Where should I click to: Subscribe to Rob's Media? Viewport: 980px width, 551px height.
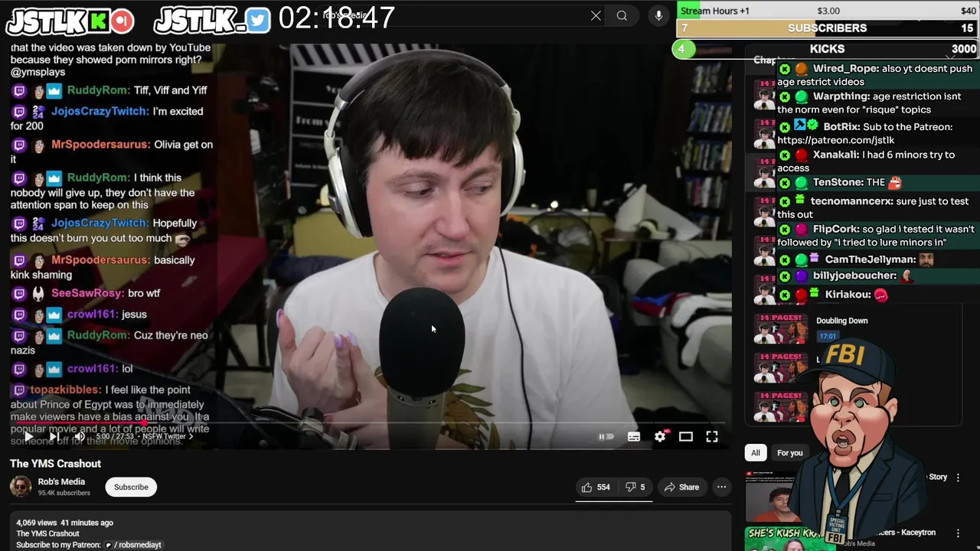click(x=131, y=487)
